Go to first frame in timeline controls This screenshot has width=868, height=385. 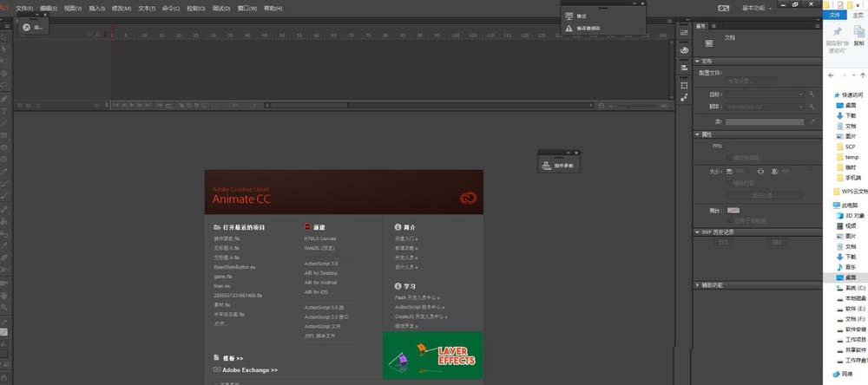coord(116,105)
